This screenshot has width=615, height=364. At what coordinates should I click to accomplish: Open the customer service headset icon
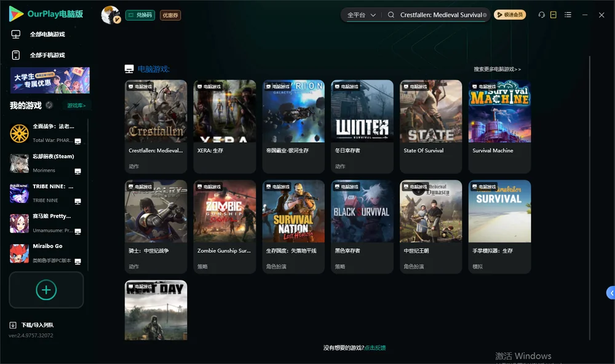pos(541,15)
